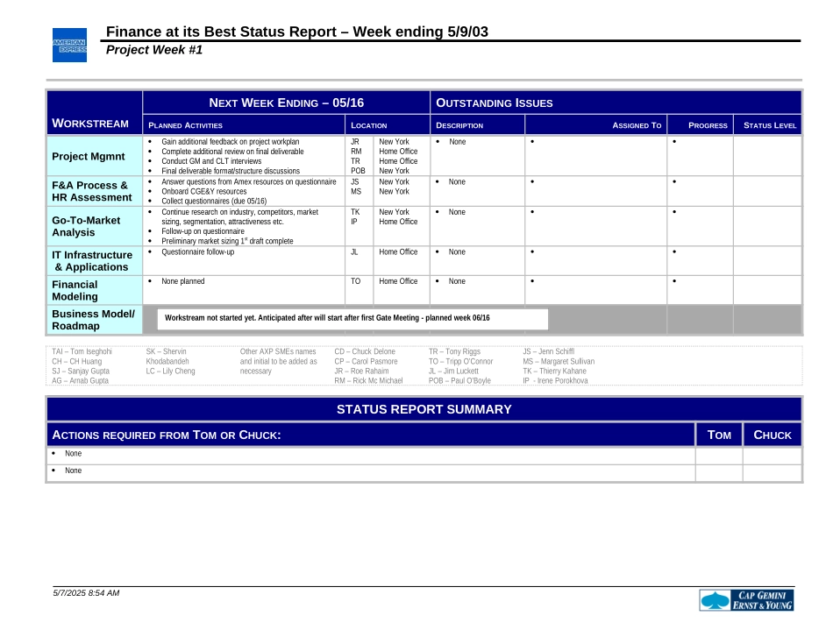Click 'RM – Rick Mc Michael' legend entry

click(x=368, y=380)
